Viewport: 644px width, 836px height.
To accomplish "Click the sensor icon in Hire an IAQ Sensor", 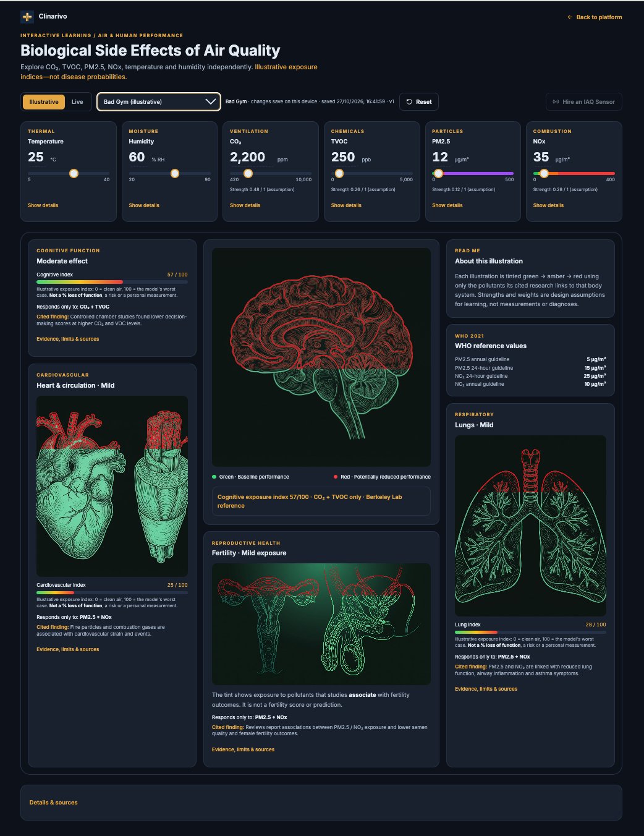I will (556, 101).
